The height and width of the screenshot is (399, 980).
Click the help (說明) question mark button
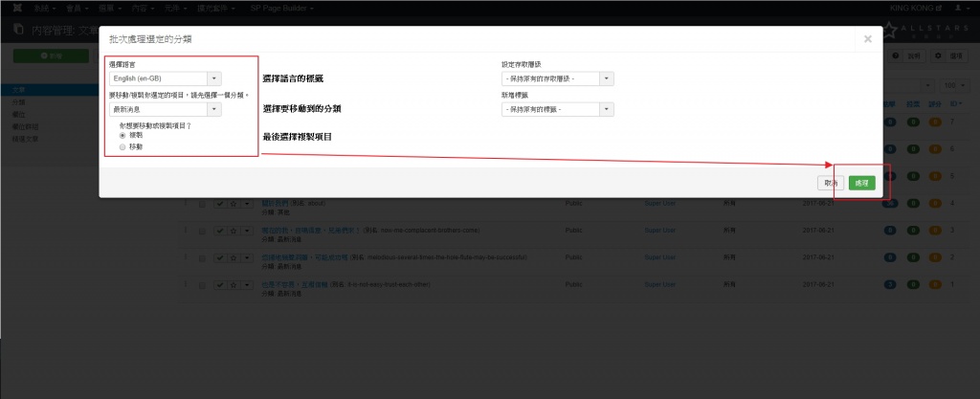coord(904,57)
